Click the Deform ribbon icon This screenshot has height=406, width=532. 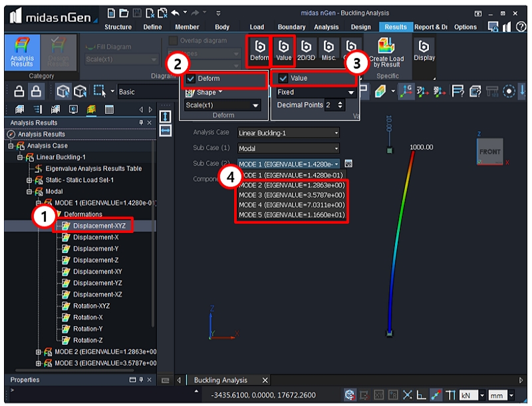click(259, 50)
